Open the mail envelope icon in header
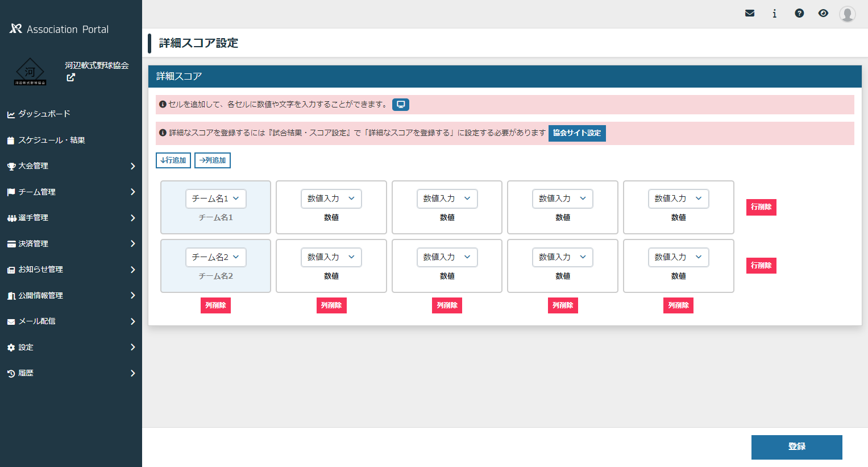The width and height of the screenshot is (868, 467). [750, 13]
